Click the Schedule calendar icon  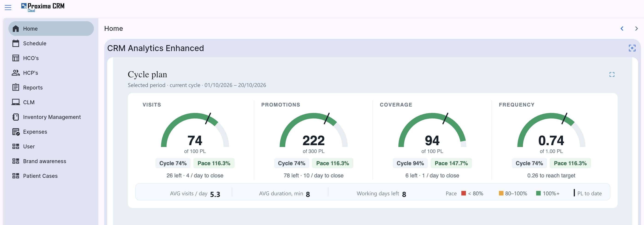pyautogui.click(x=16, y=43)
